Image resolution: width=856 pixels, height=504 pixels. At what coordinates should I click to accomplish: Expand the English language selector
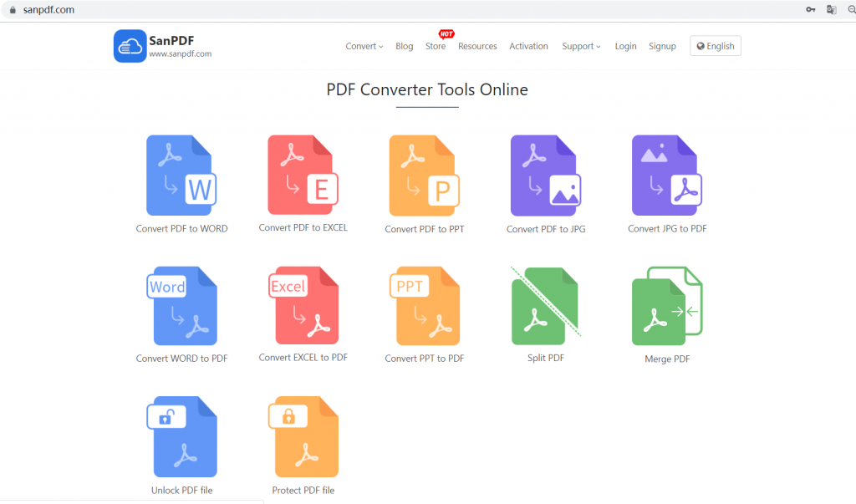[715, 46]
